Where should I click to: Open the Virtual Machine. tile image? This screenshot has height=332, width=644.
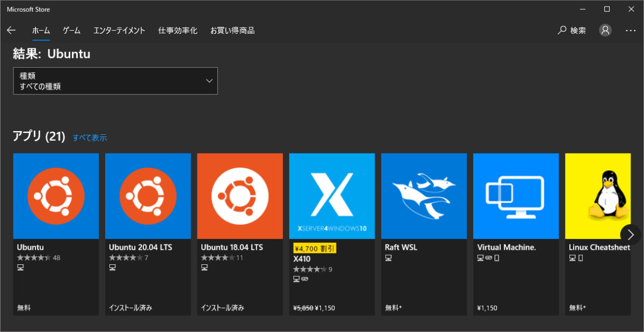tap(516, 196)
